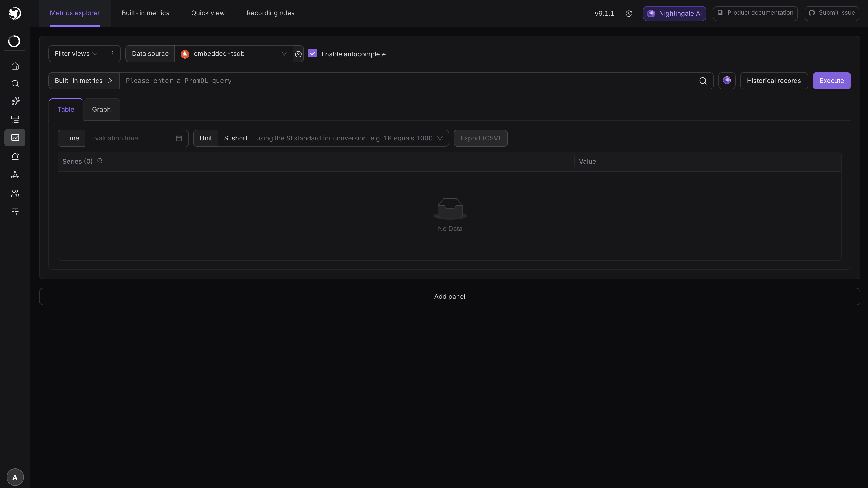Click the Series search icon
Screen dimensions: 868x488
tap(100, 161)
